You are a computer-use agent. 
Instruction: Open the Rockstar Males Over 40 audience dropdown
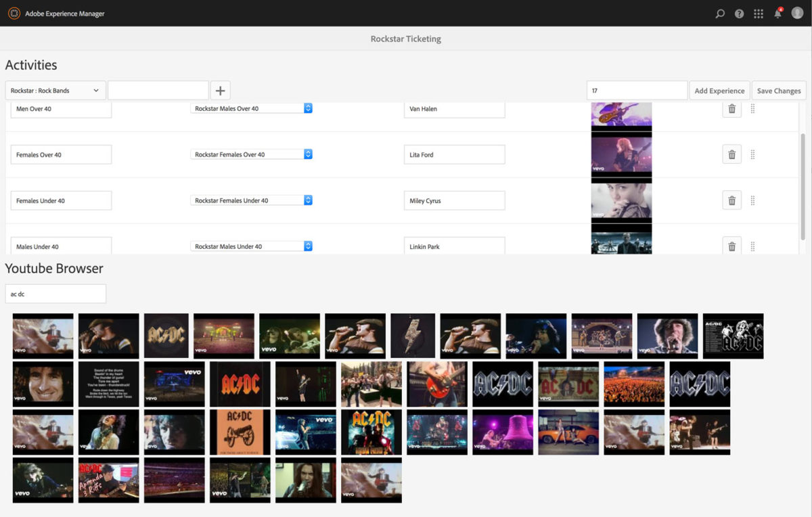[x=251, y=108]
